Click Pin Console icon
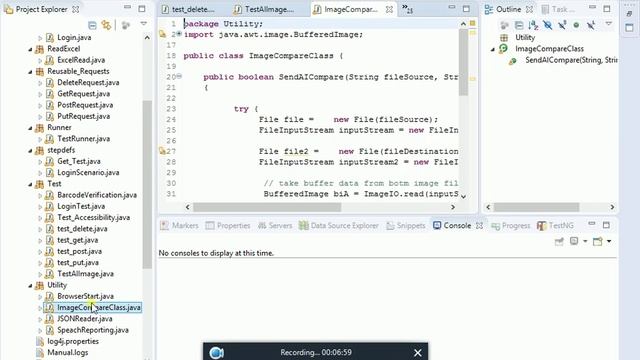Viewport: 640px width, 360px height. (x=559, y=242)
